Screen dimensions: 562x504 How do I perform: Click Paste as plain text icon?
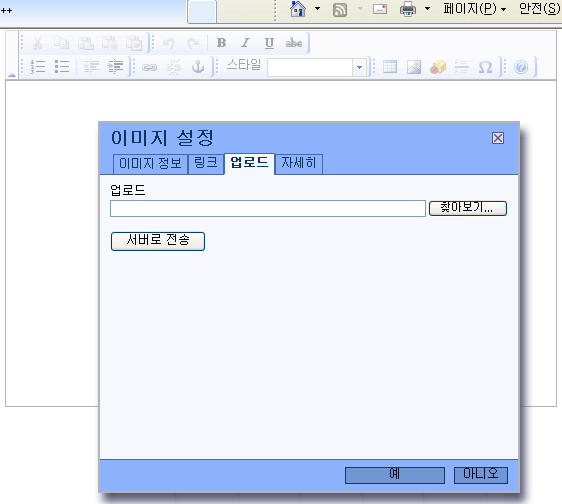tap(110, 43)
